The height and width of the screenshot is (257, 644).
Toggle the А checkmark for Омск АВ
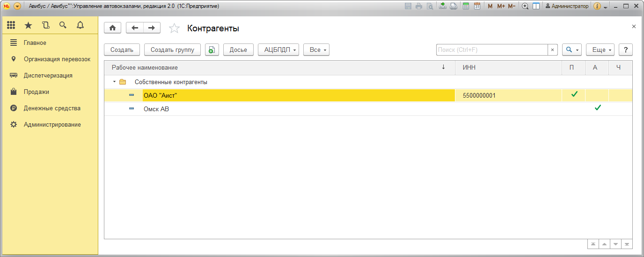point(597,108)
